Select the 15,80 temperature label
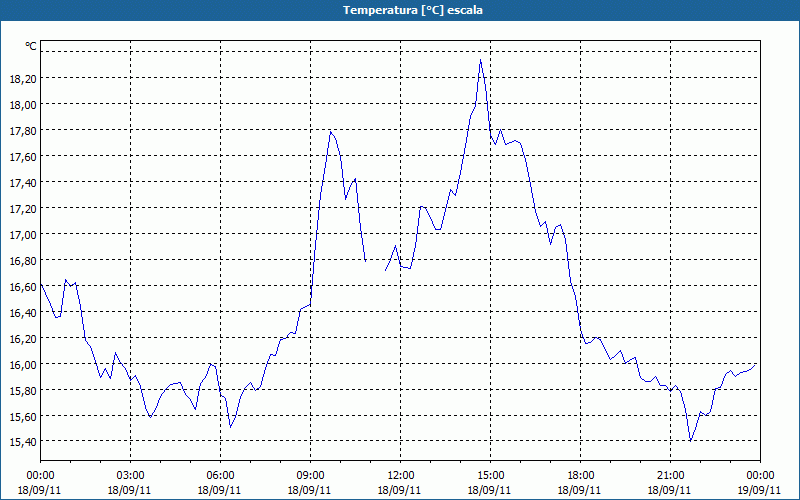 (23, 390)
